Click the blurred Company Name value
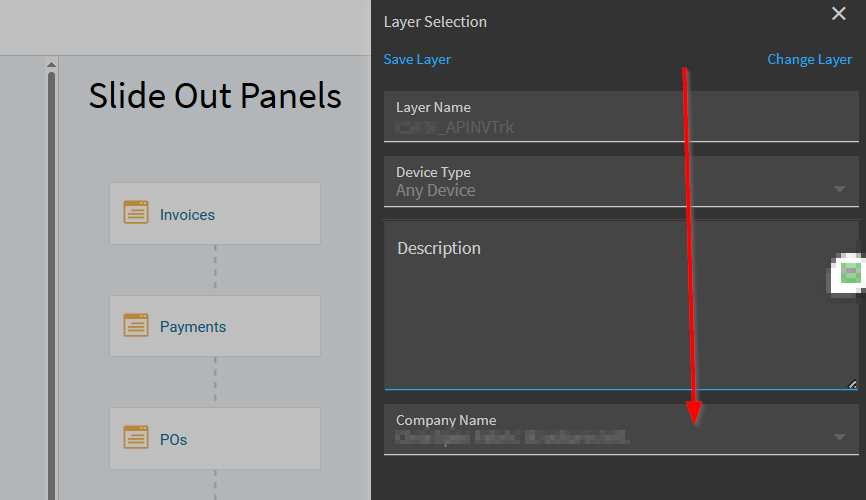The height and width of the screenshot is (500, 866). click(x=512, y=437)
